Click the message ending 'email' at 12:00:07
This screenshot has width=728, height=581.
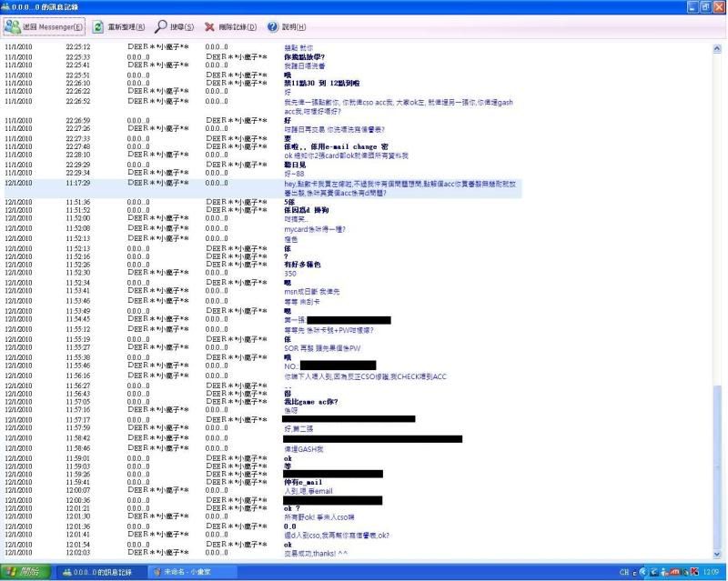[x=308, y=491]
